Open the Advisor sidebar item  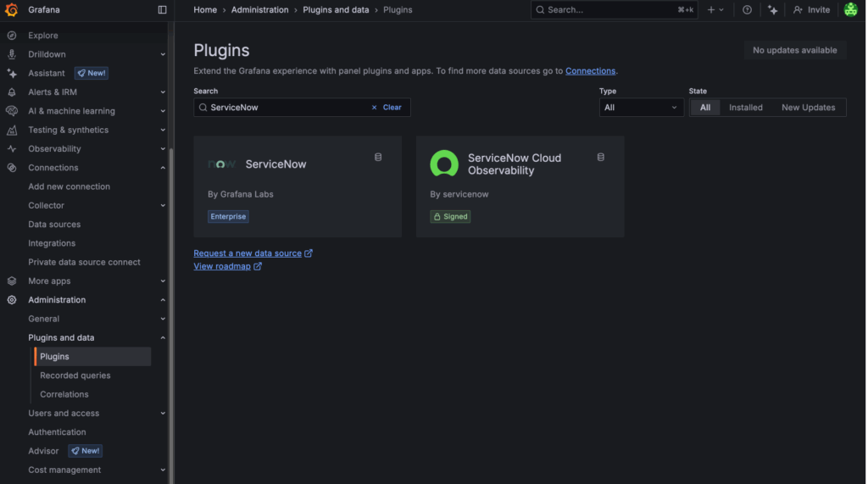[43, 451]
